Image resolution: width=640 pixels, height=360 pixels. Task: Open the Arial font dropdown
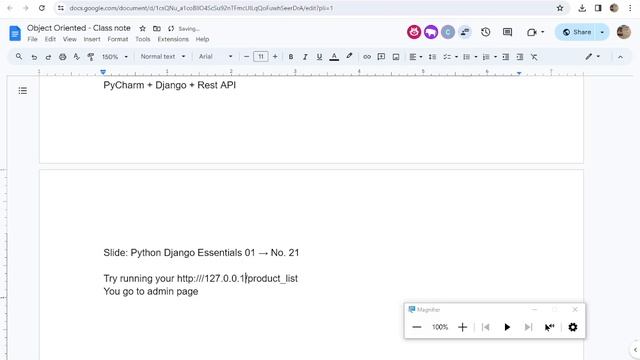pos(216,57)
